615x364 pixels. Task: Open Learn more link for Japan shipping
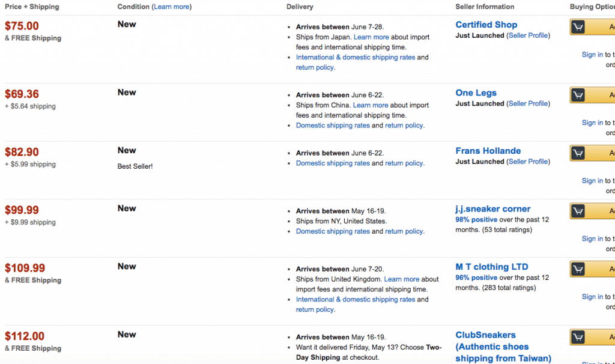click(371, 37)
